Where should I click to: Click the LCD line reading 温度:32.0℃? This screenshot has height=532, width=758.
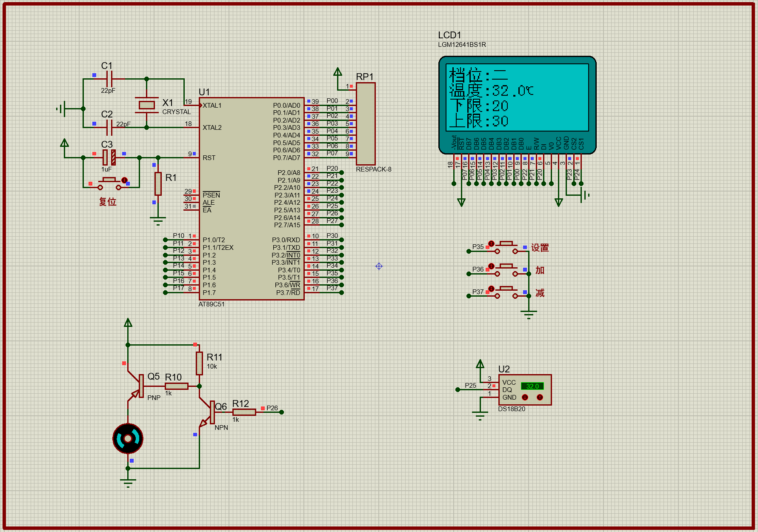pyautogui.click(x=492, y=91)
